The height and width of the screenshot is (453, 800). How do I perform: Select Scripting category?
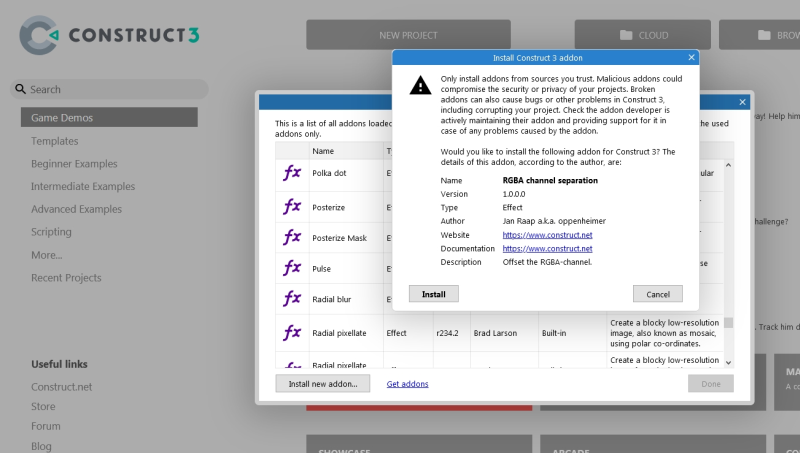click(x=51, y=232)
